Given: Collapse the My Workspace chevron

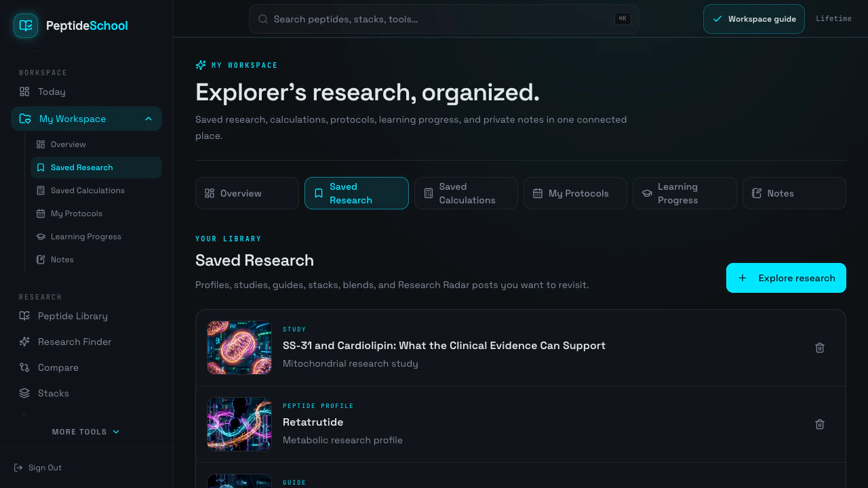Looking at the screenshot, I should (149, 119).
